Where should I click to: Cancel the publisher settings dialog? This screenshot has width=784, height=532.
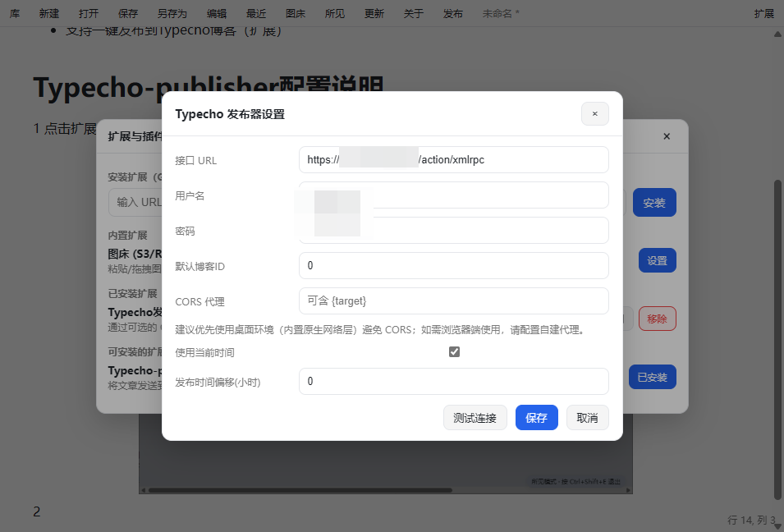pos(587,418)
